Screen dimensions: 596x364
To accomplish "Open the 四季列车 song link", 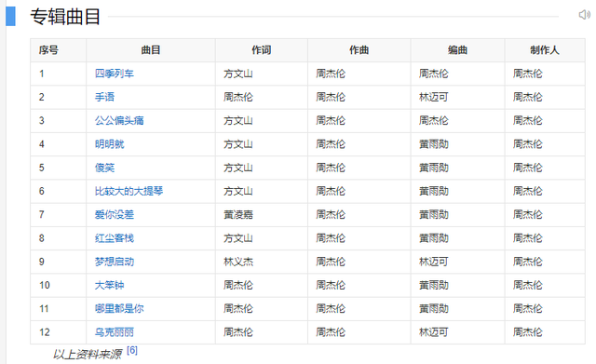I will (x=115, y=74).
